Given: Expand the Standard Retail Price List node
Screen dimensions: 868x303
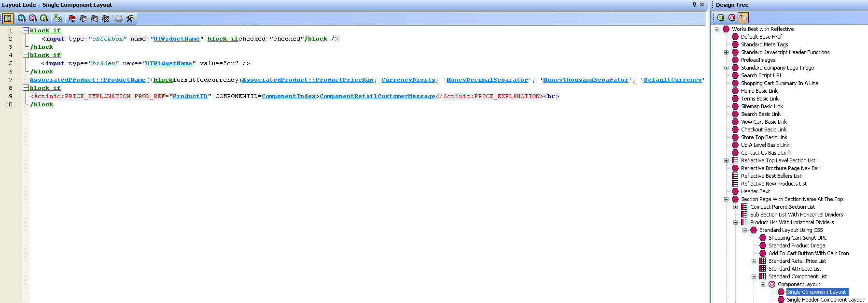Looking at the screenshot, I should point(754,261).
